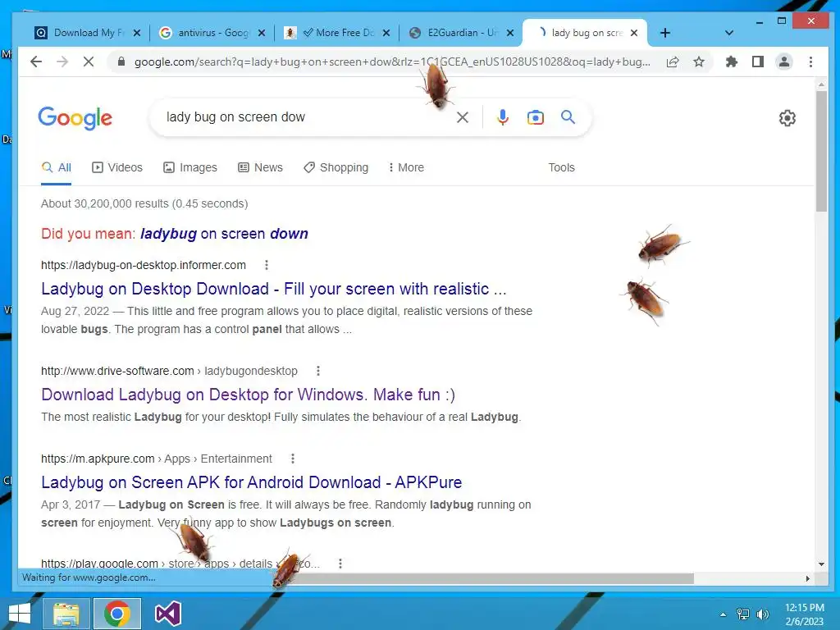
Task: Open options for ladybug-on-desktop.informer.com result
Action: (267, 265)
